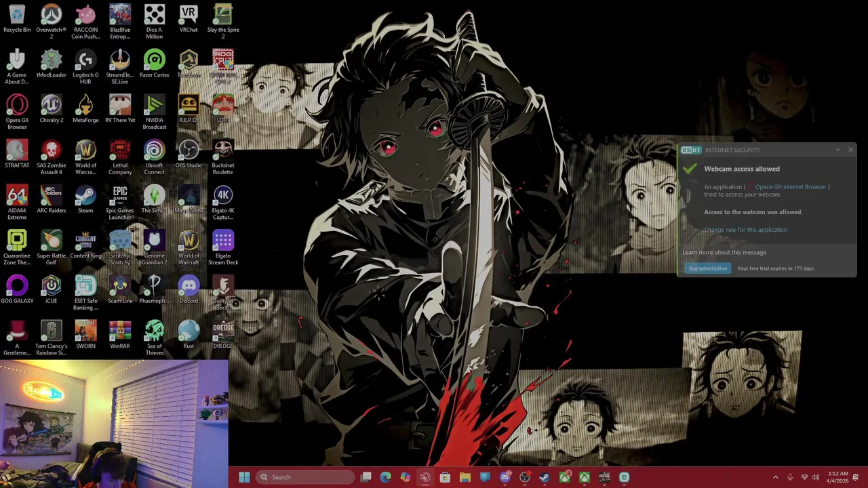868x488 pixels.
Task: Click the STRAFTAT desktop icon
Action: click(17, 154)
